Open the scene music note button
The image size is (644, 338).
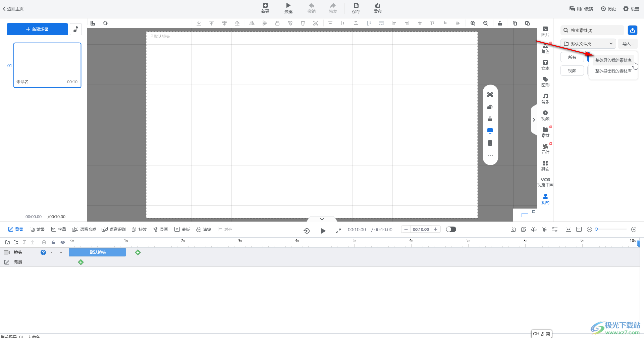76,29
